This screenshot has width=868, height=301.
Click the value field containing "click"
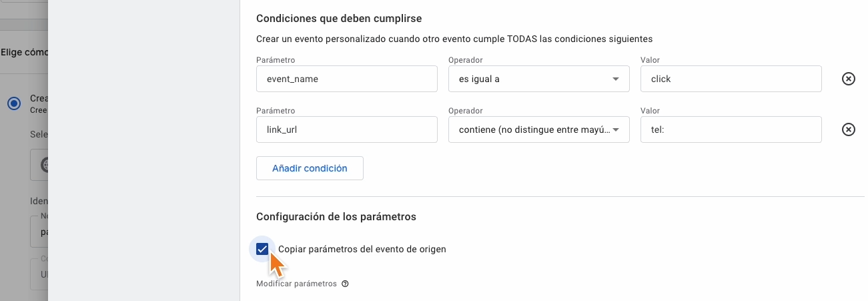click(731, 79)
